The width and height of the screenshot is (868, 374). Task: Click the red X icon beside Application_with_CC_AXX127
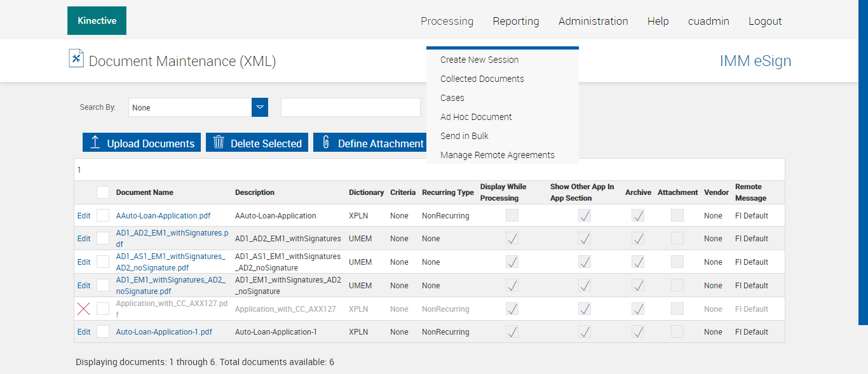pyautogui.click(x=83, y=309)
